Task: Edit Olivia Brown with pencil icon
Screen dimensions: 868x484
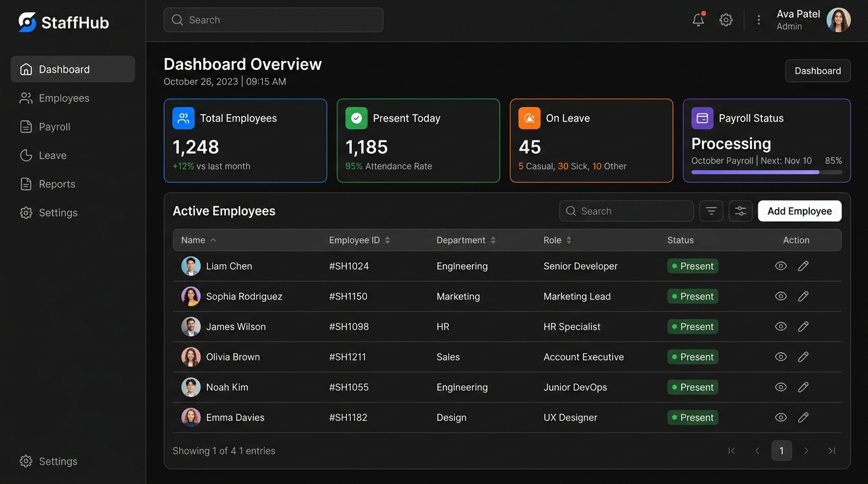Action: point(803,357)
